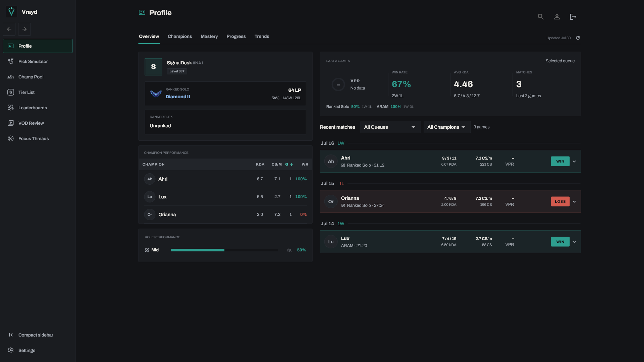
Task: Click the LOSS badge on Orianna match
Action: pos(560,201)
